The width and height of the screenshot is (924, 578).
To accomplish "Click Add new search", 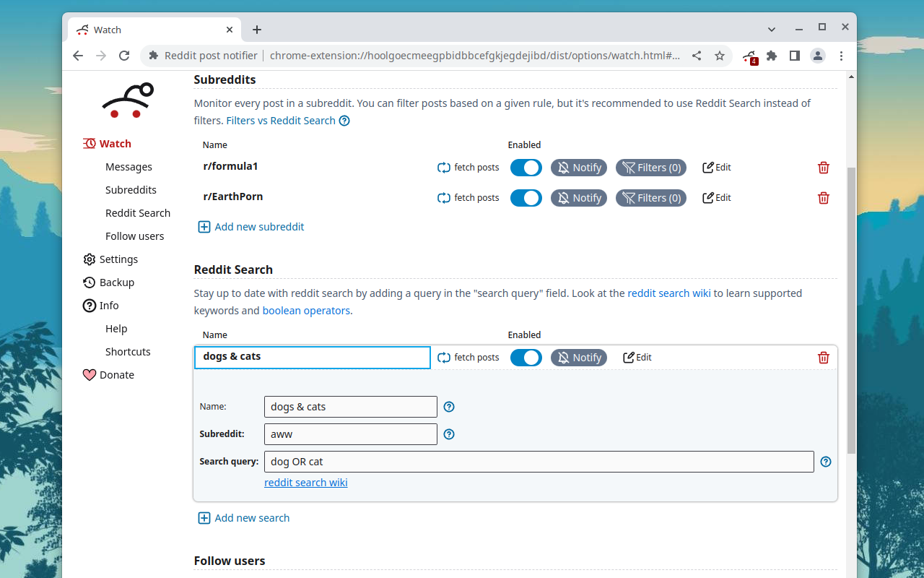I will pyautogui.click(x=244, y=518).
